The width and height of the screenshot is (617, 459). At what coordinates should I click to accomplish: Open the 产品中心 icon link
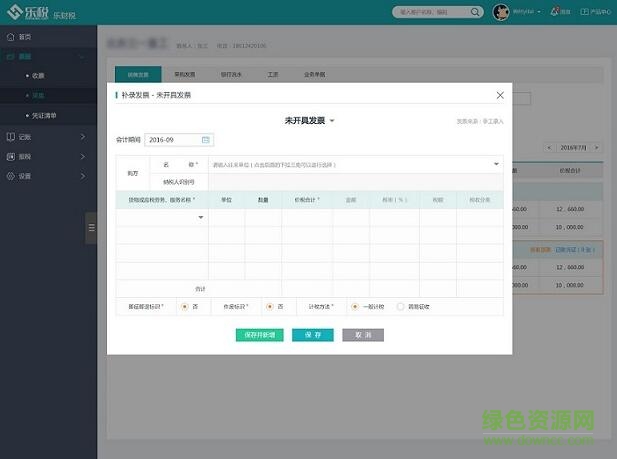[x=584, y=12]
